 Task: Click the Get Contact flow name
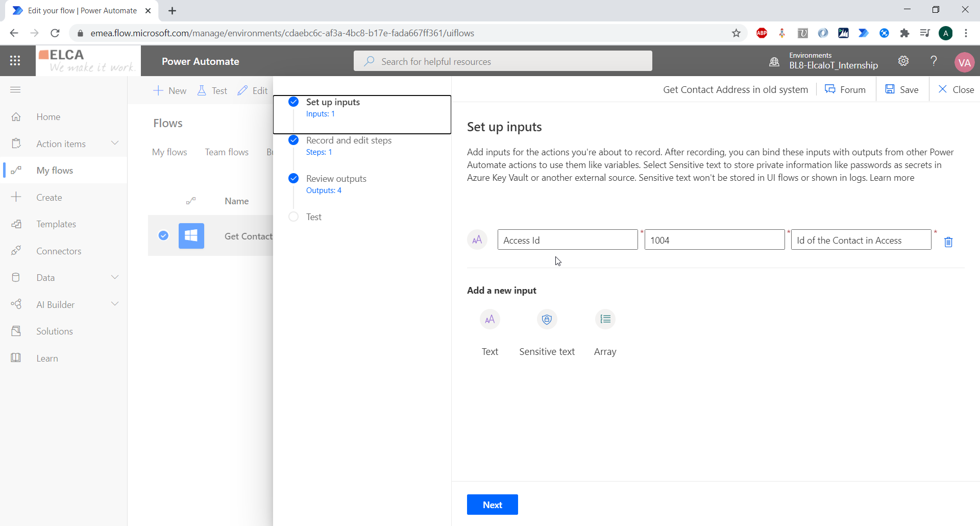click(x=249, y=236)
